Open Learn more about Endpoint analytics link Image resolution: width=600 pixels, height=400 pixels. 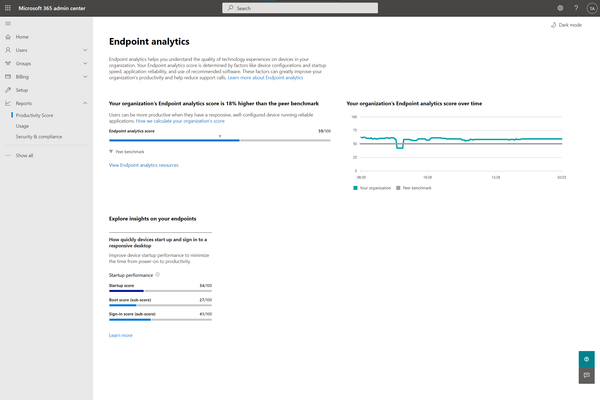pos(265,78)
